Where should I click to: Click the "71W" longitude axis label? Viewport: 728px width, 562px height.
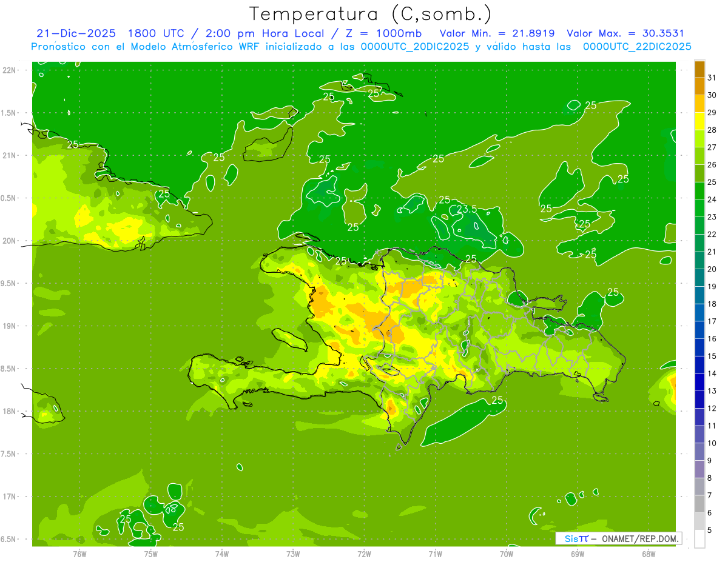click(x=435, y=554)
